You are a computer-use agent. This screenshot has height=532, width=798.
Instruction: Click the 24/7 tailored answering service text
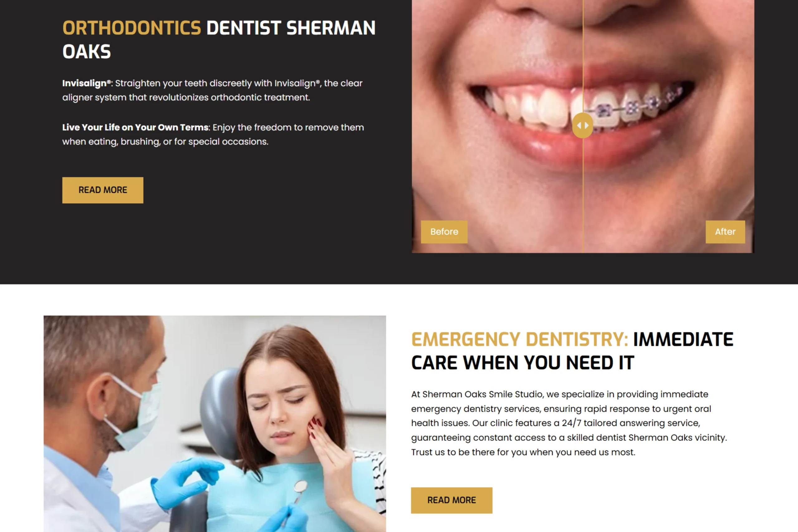[x=631, y=423]
